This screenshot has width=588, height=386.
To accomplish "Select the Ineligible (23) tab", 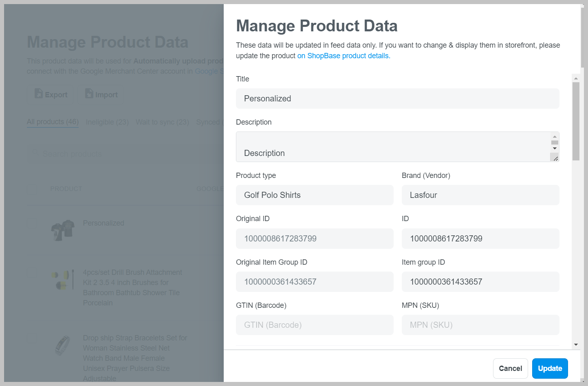I will (107, 122).
